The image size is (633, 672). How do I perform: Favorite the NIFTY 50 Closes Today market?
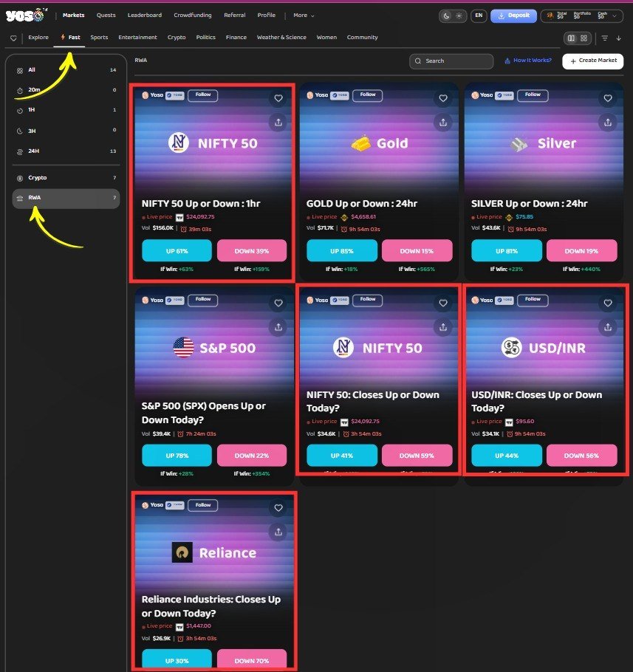pos(442,303)
